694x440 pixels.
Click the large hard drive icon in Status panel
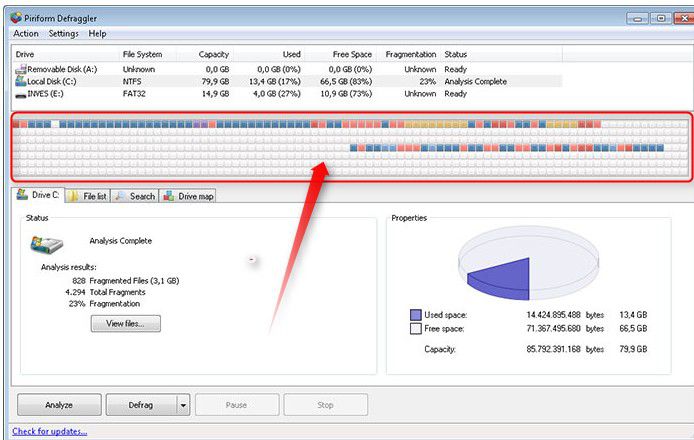[46, 244]
